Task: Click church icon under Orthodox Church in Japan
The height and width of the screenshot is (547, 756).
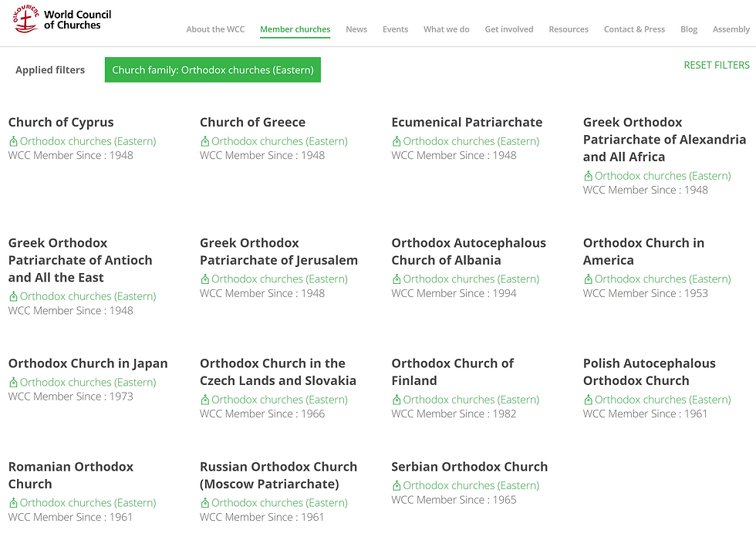Action: [x=13, y=383]
